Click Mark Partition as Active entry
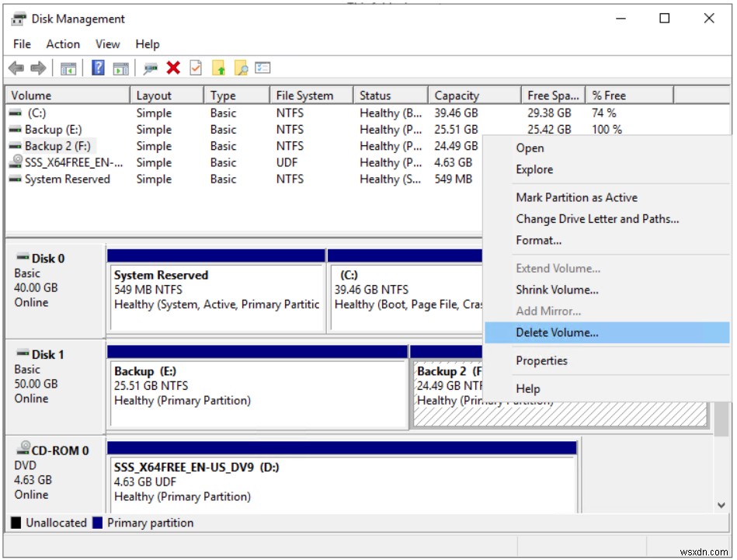The width and height of the screenshot is (737, 560). tap(576, 197)
